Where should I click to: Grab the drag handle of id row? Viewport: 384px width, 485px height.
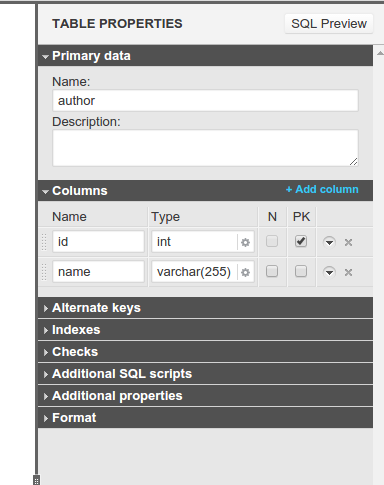(x=44, y=242)
